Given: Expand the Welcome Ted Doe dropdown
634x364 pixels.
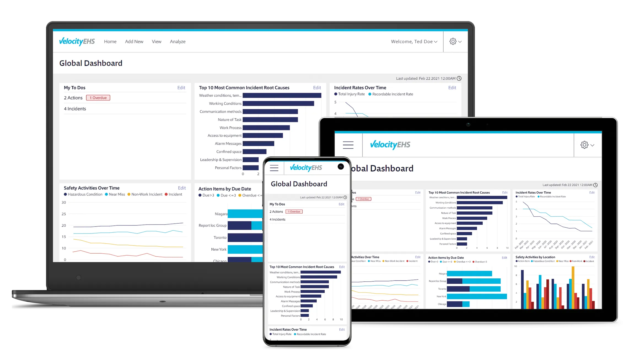Looking at the screenshot, I should coord(414,41).
